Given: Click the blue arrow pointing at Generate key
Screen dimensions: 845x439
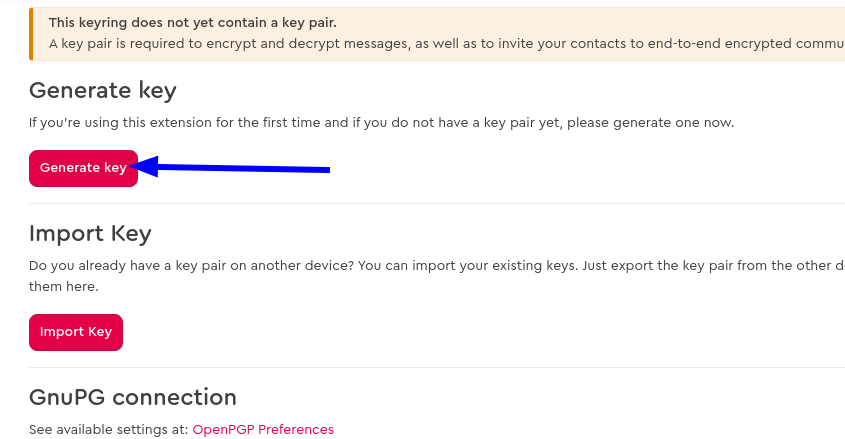Looking at the screenshot, I should coord(229,166).
